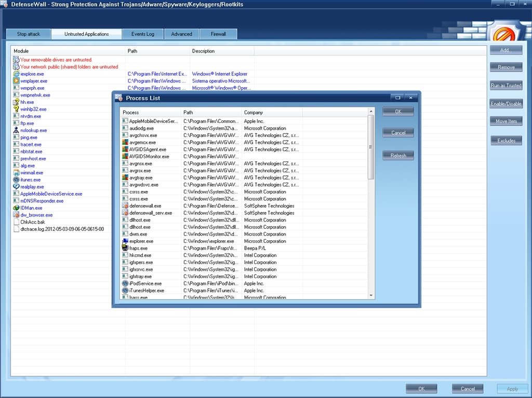Click the shield icon beside defensewall.exe process
532x398 pixels.
pos(125,206)
